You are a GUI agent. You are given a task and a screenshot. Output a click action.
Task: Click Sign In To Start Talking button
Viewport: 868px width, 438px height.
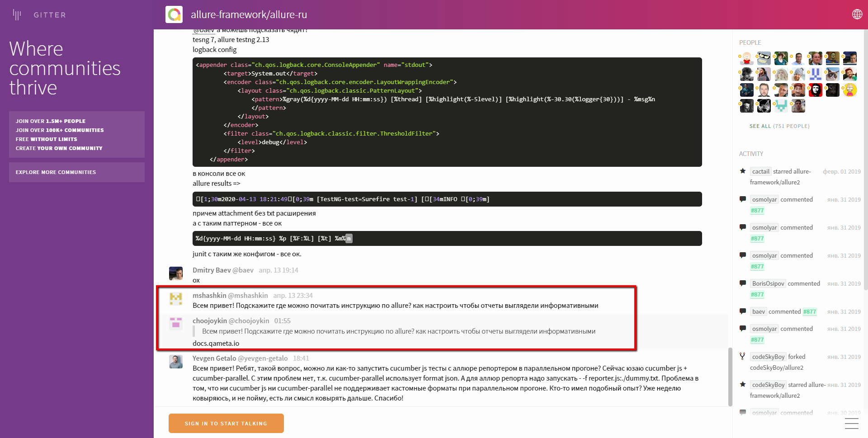click(x=226, y=424)
